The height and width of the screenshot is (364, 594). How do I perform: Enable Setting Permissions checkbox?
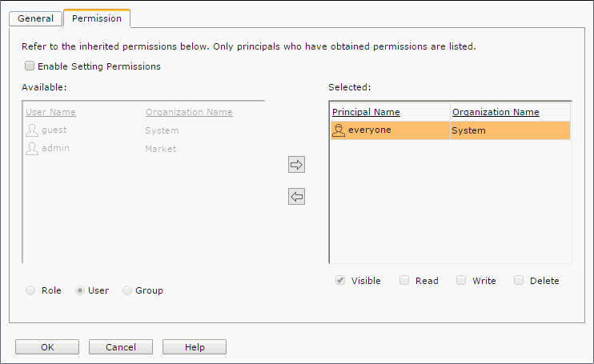pos(30,66)
